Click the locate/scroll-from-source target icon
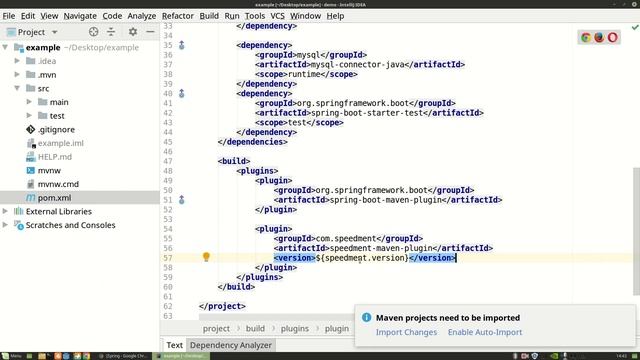Viewport: 640px width, 360px height. (93, 32)
